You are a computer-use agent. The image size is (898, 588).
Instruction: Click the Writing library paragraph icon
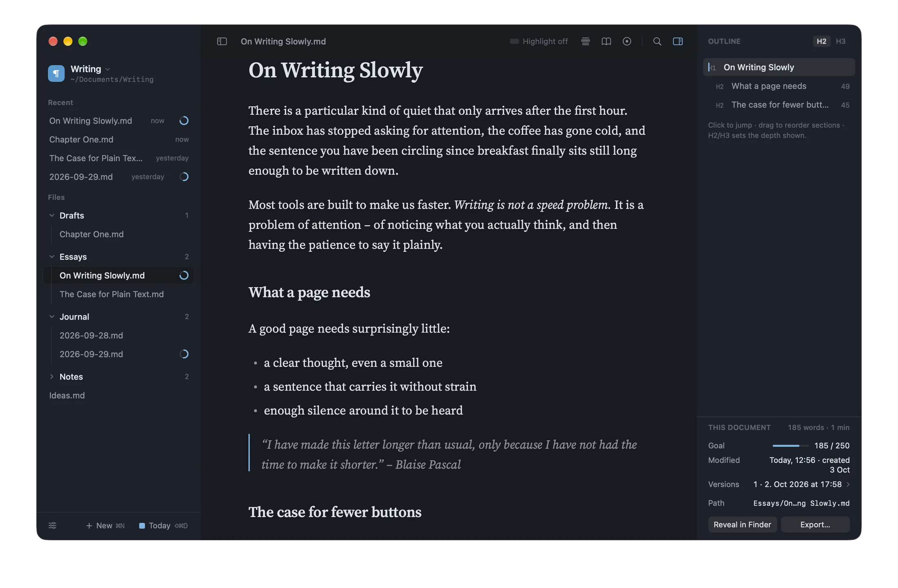(56, 73)
